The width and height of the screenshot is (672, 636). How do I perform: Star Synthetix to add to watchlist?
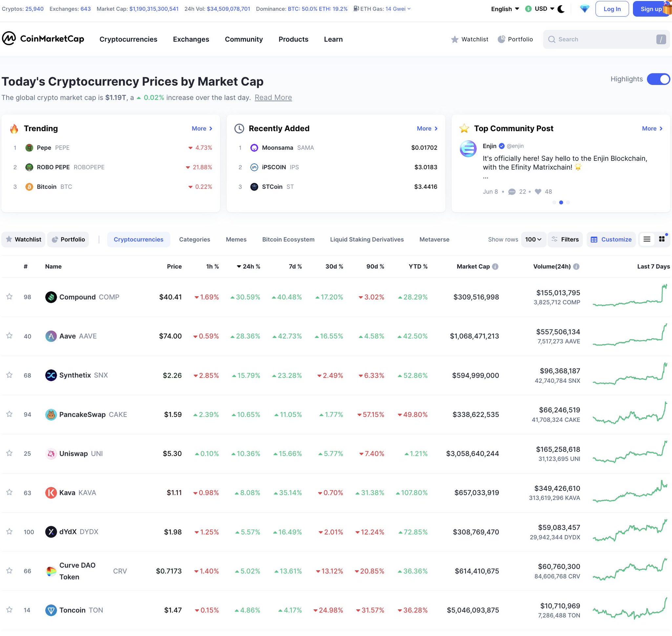(x=10, y=375)
